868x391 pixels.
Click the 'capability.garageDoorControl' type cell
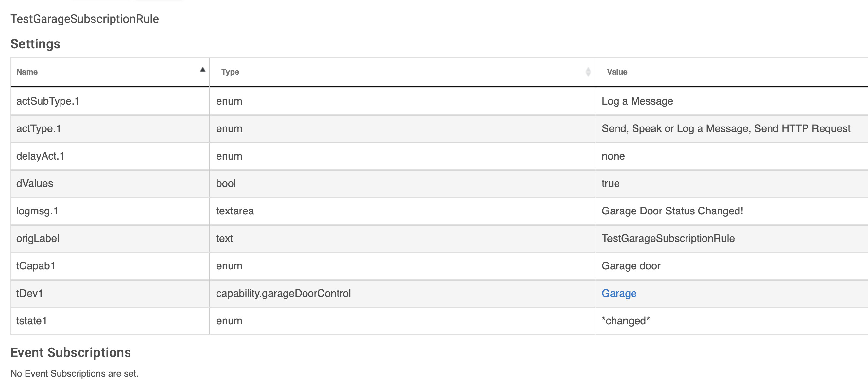point(402,293)
